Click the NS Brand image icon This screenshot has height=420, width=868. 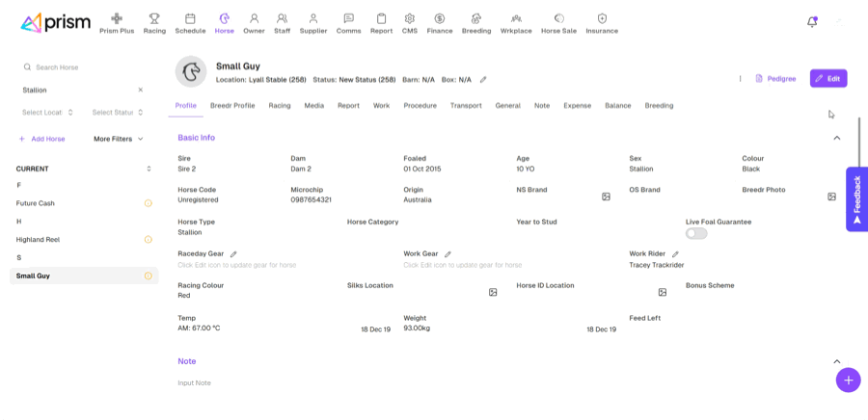[606, 197]
